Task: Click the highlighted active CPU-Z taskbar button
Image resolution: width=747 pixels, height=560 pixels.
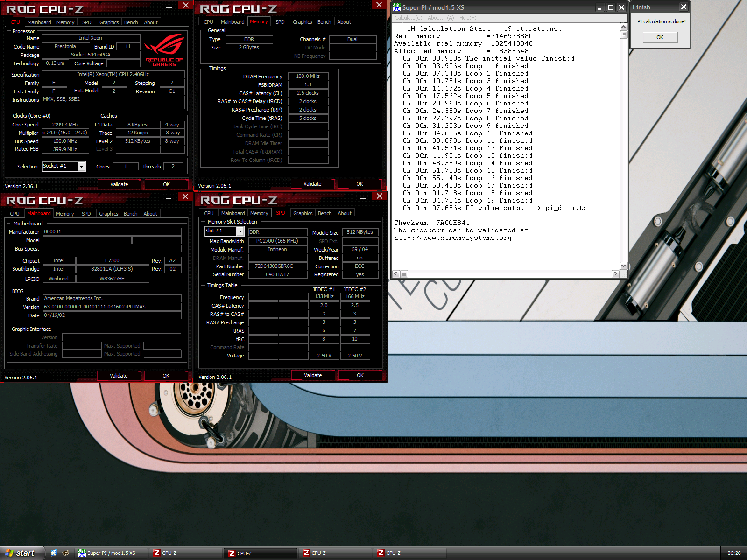Action: [x=260, y=553]
